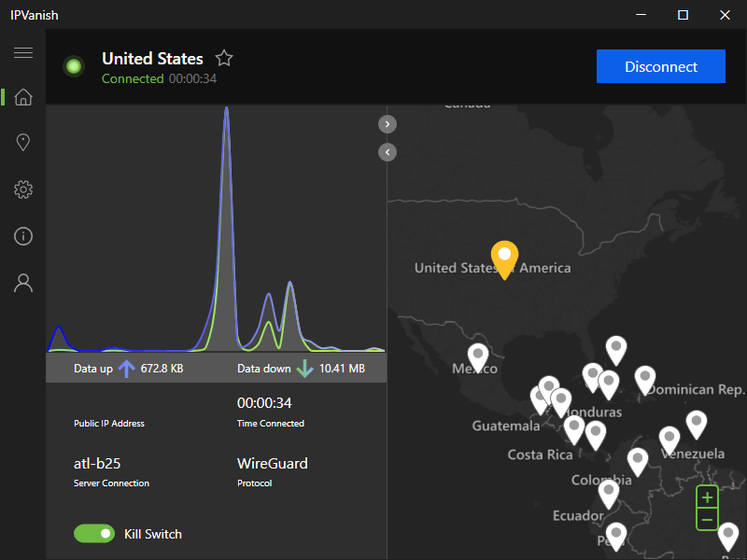Open the Account profile icon
The height and width of the screenshot is (560, 747).
pos(23,283)
